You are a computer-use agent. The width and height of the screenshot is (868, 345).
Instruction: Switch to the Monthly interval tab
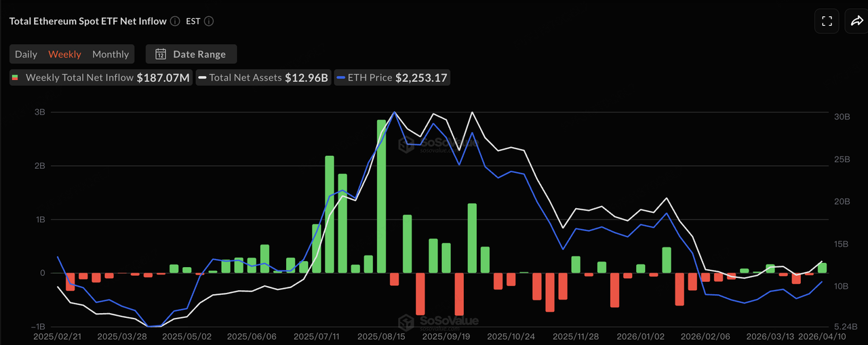(x=111, y=54)
